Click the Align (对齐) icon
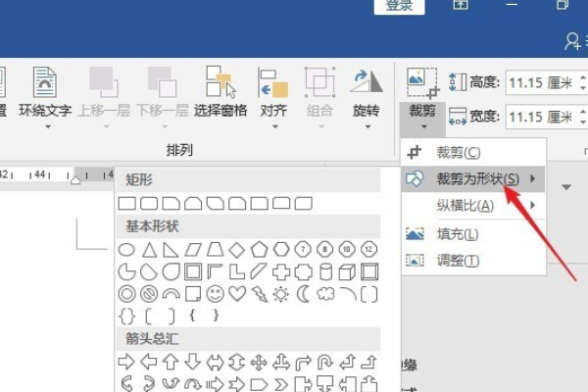This screenshot has height=392, width=588. 273,83
